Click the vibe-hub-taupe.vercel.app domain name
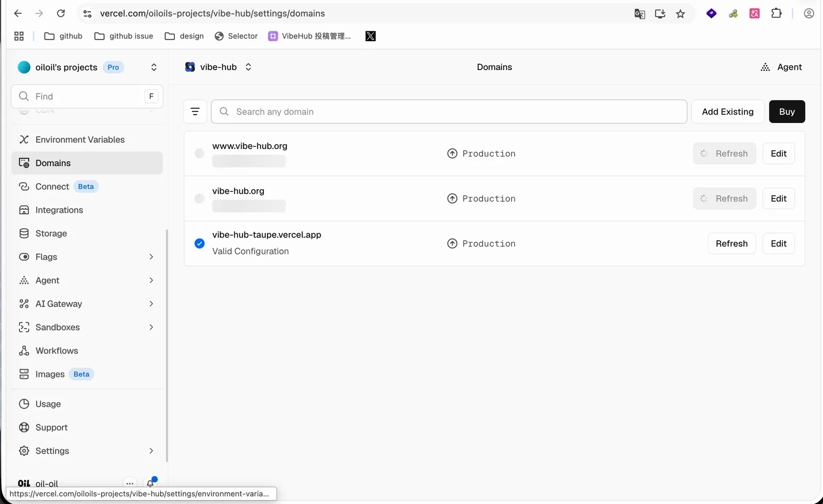Image resolution: width=823 pixels, height=504 pixels. pyautogui.click(x=266, y=235)
